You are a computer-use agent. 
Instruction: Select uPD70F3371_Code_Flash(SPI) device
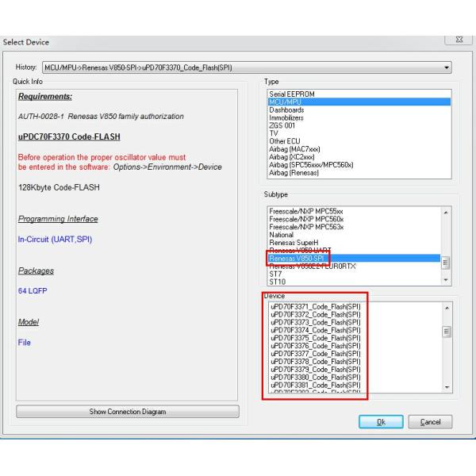pyautogui.click(x=315, y=306)
